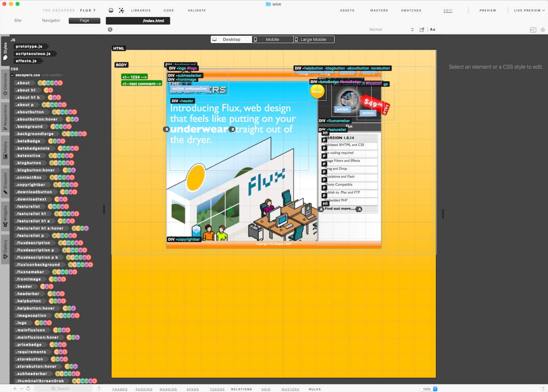Open the gear settings icon in the inspector header

pos(543,30)
